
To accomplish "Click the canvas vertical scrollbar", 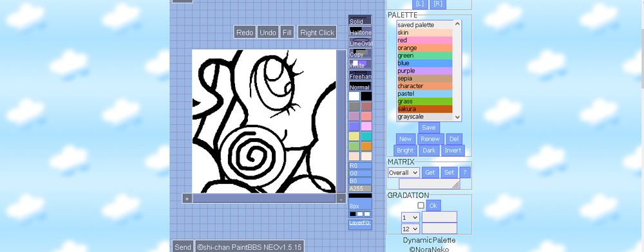I will coord(341,122).
